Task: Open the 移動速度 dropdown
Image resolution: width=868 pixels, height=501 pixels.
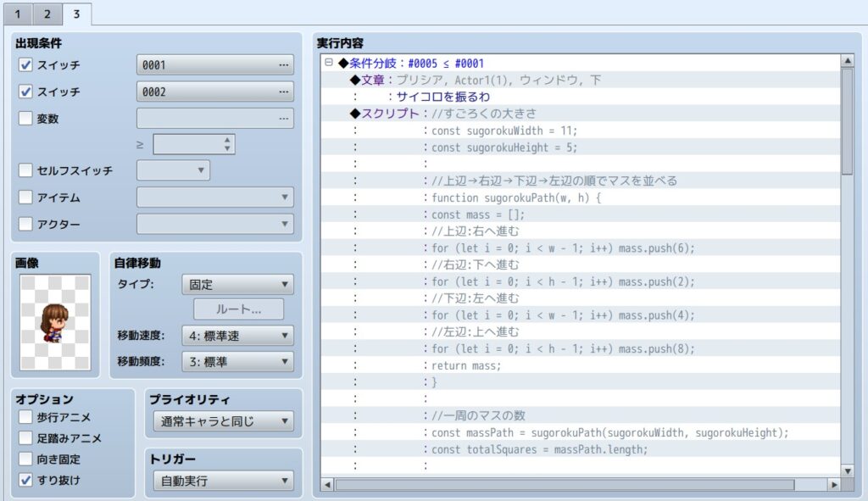Action: [237, 336]
